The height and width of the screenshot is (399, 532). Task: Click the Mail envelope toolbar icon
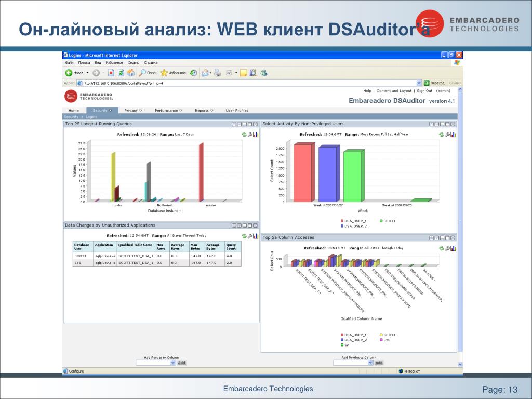[x=205, y=73]
